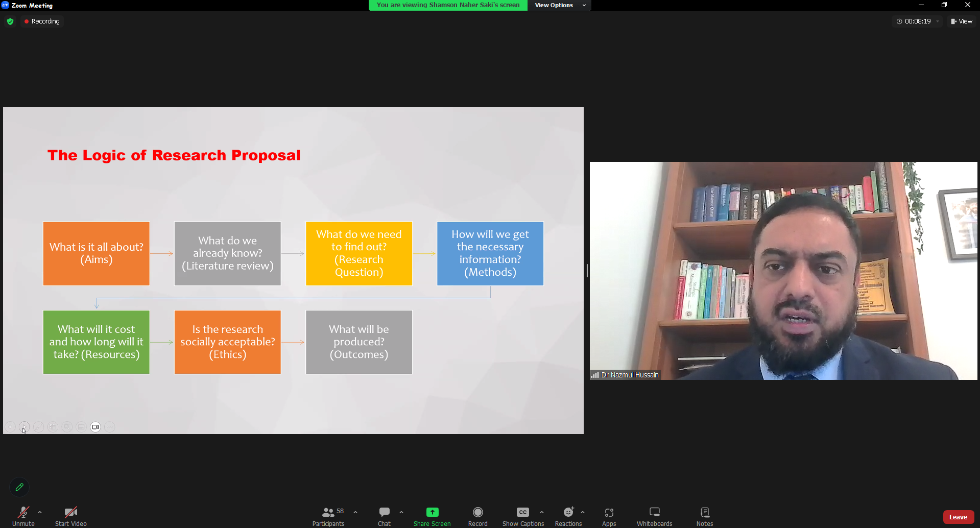Open the View layout menu
980x528 pixels.
coord(962,21)
